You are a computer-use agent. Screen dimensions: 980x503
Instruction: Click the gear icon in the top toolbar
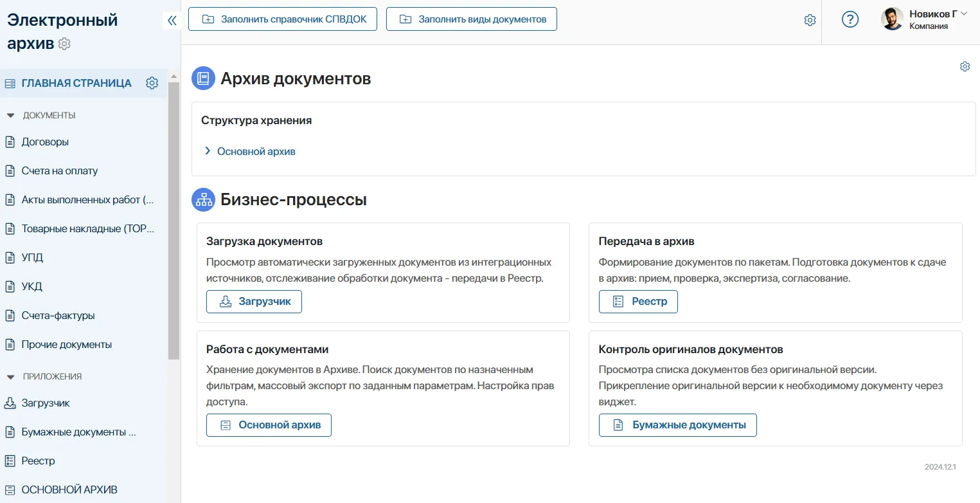810,20
